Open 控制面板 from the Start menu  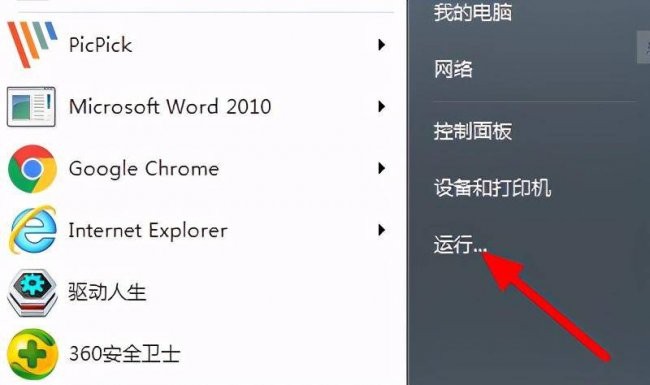[x=473, y=131]
